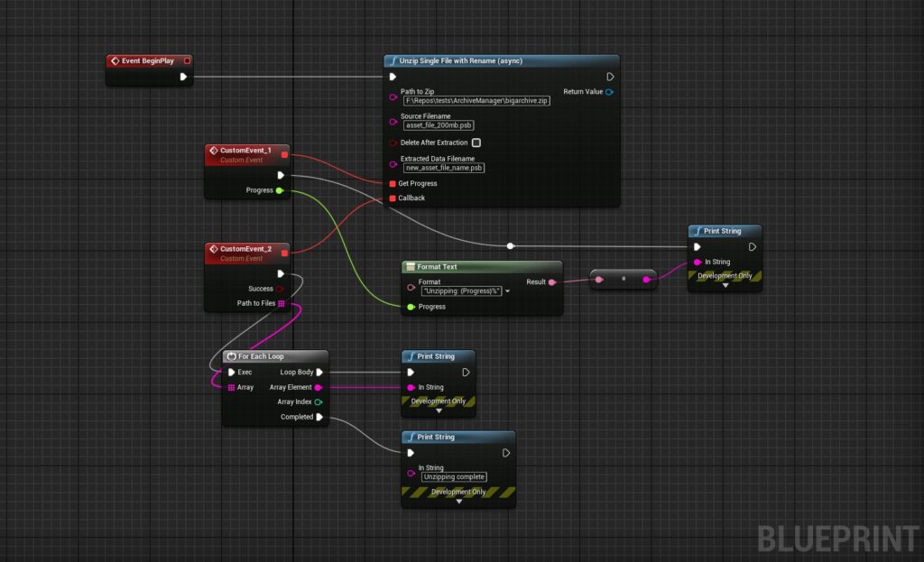Click the red Callback delegate pin
Viewport: 924px width, 562px height.
(x=392, y=198)
